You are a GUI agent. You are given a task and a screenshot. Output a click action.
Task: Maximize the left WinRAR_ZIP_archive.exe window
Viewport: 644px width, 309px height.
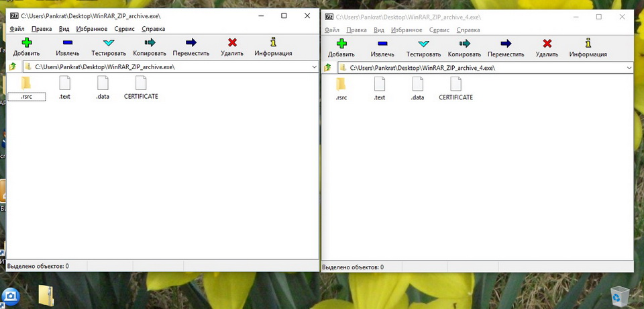pos(284,16)
